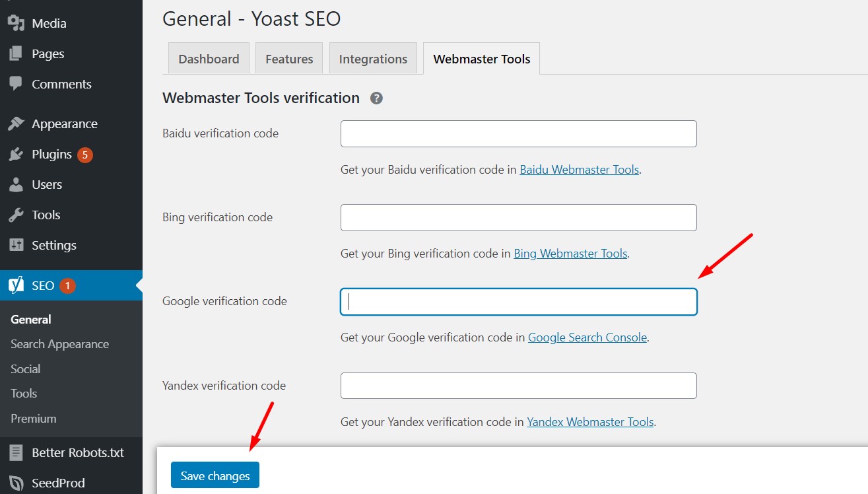Click the Users person icon
868x494 pixels.
16,184
